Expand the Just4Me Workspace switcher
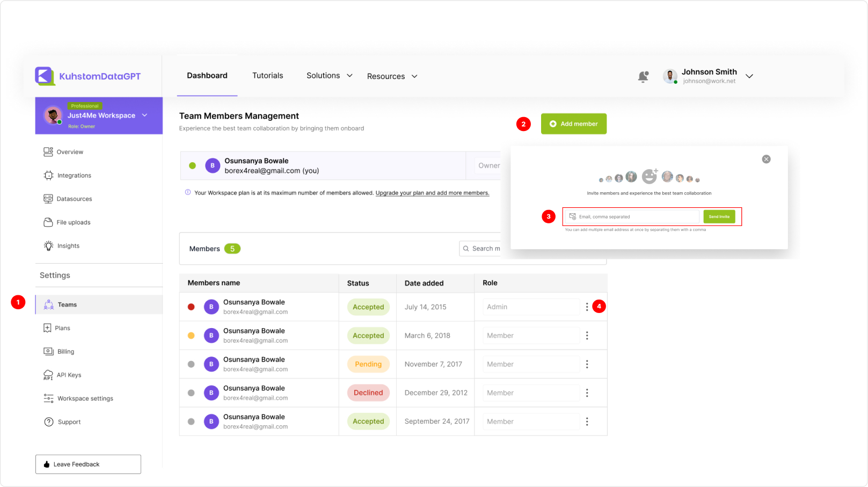The width and height of the screenshot is (868, 487). tap(144, 115)
